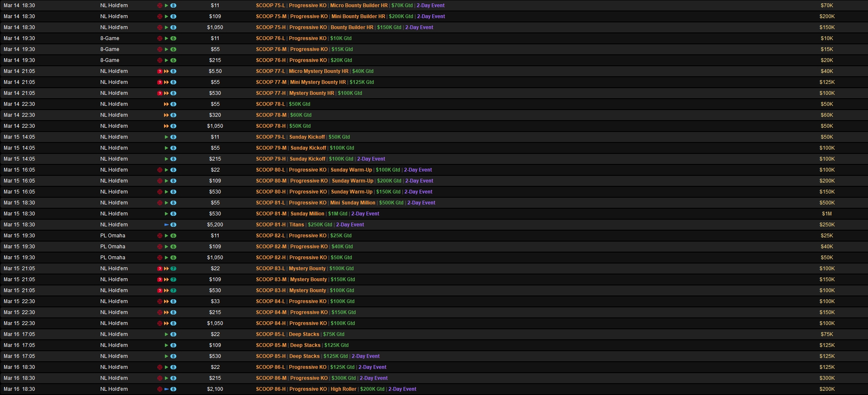868x395 pixels.
Task: Click the blue slow-speed icon on SCOOP 81-H Titans
Action: point(167,225)
